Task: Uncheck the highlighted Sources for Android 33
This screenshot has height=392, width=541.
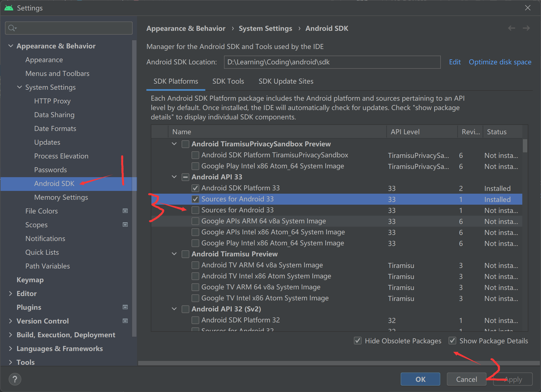Action: (x=195, y=199)
